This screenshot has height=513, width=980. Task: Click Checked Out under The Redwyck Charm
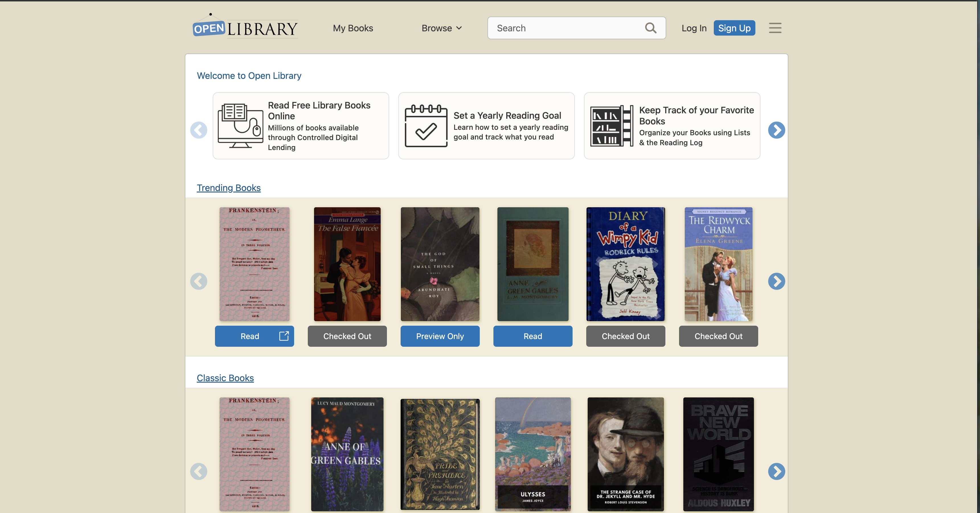(x=718, y=336)
